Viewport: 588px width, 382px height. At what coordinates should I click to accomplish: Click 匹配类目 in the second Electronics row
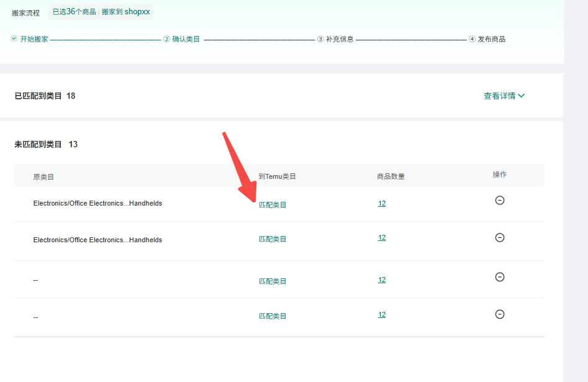[273, 239]
